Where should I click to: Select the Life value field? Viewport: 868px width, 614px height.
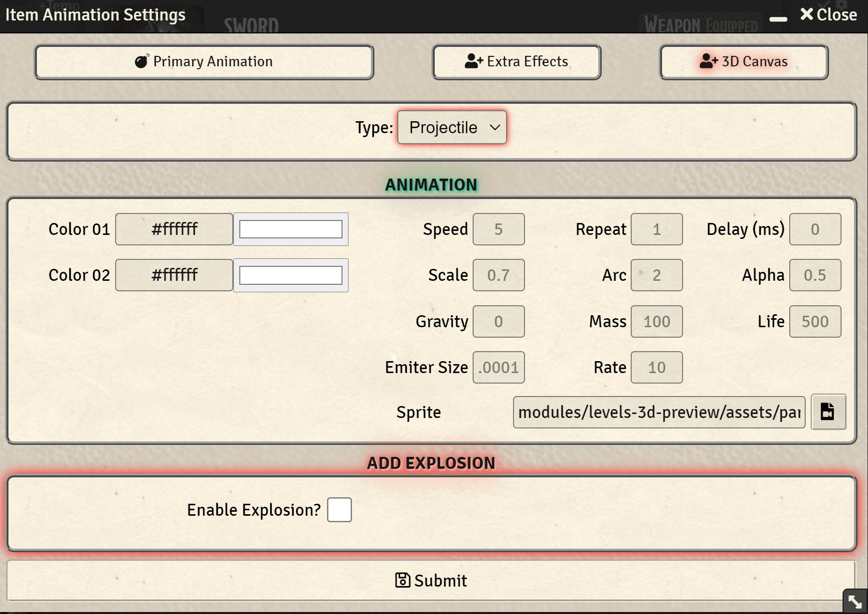pos(815,322)
